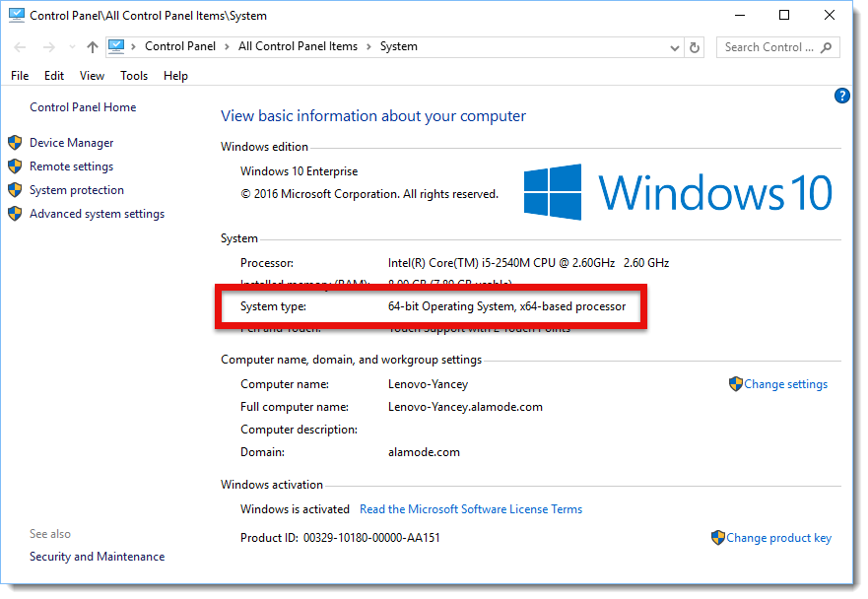868x599 pixels.
Task: Click Change product key link
Action: pyautogui.click(x=778, y=538)
